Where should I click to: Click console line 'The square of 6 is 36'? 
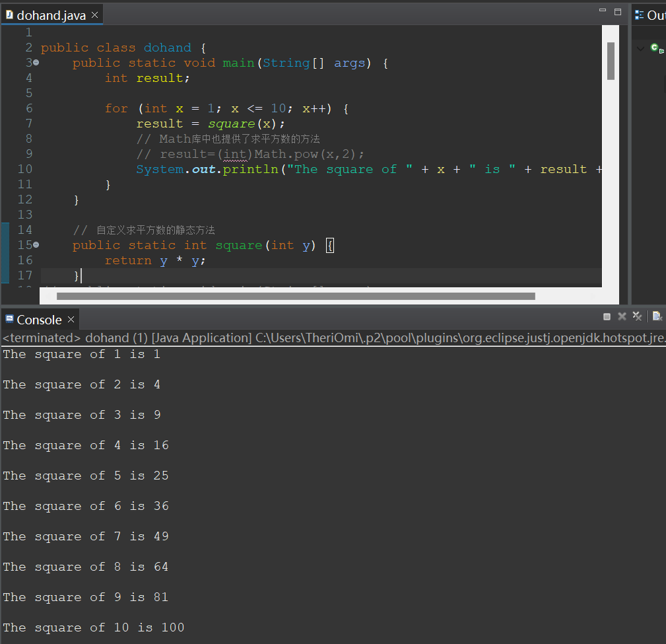(86, 506)
